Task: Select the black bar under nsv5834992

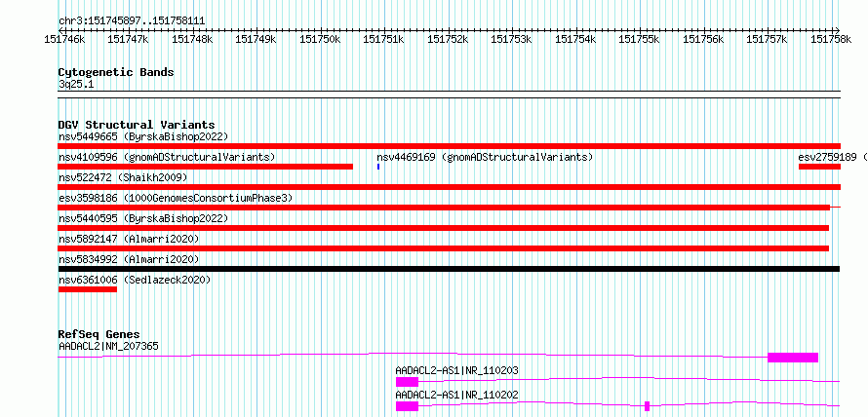Action: tap(449, 269)
